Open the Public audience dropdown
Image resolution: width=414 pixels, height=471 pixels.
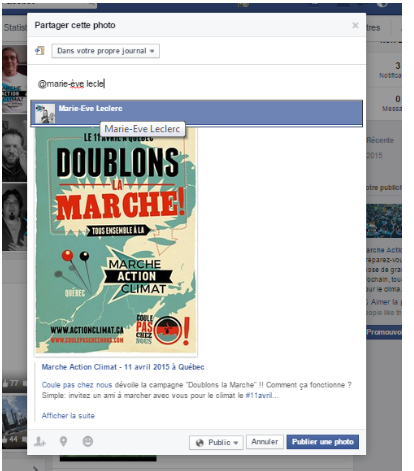tap(216, 442)
